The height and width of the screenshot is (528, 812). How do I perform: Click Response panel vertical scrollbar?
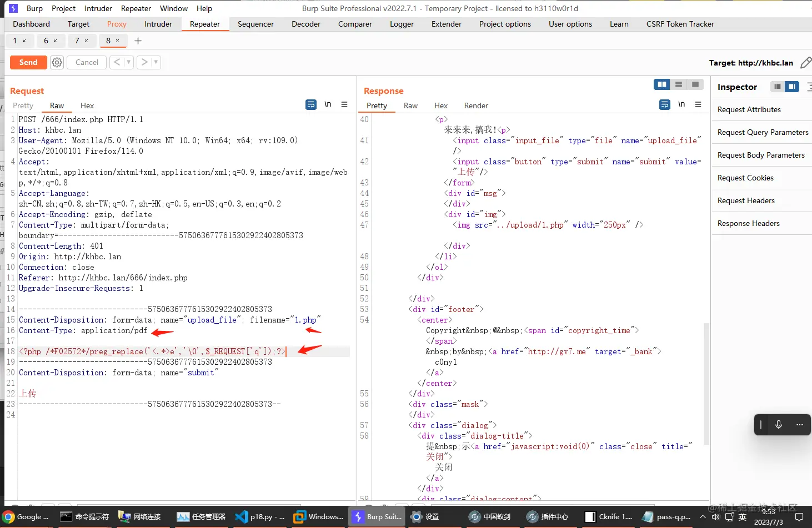click(x=706, y=383)
